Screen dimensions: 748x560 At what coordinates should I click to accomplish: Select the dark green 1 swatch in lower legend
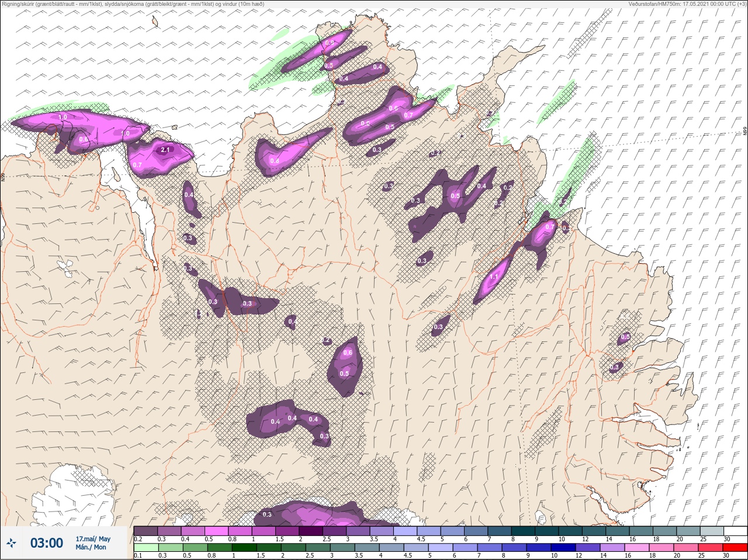(244, 549)
